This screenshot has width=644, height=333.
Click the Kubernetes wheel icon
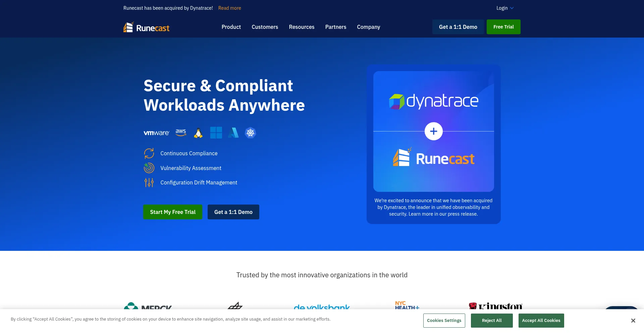pyautogui.click(x=250, y=133)
